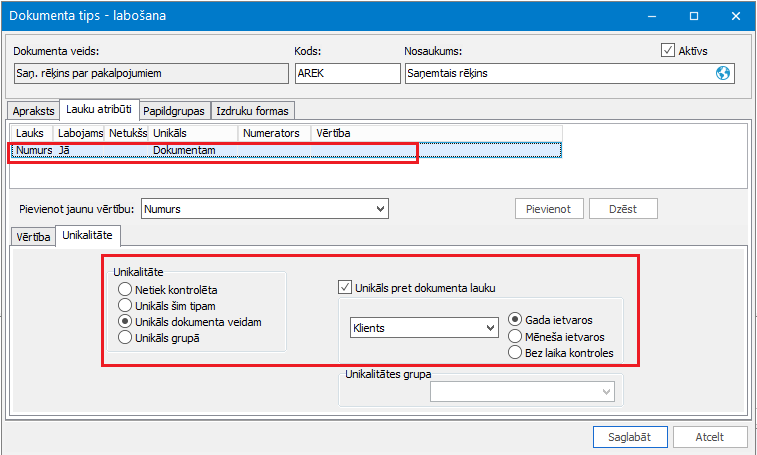
Task: Toggle Unikāls pret dokumenta lauku checkbox
Action: coord(345,287)
